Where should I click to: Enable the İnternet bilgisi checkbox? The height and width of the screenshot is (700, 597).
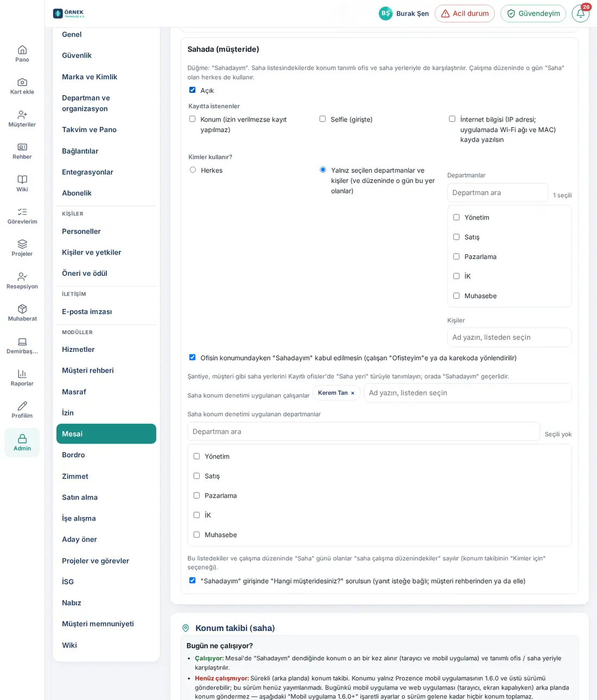(452, 119)
